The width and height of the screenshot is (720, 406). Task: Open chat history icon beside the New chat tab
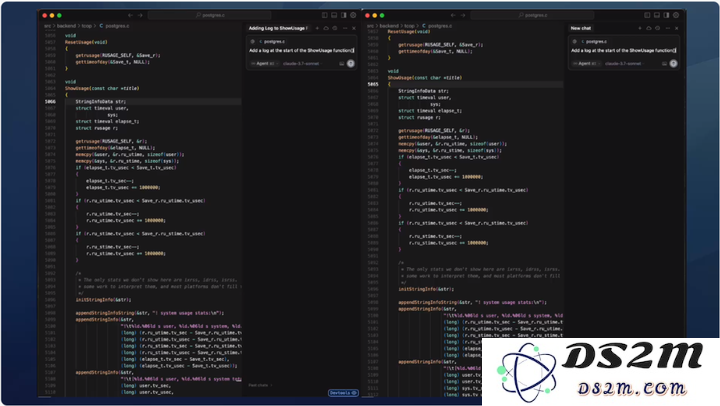(658, 28)
